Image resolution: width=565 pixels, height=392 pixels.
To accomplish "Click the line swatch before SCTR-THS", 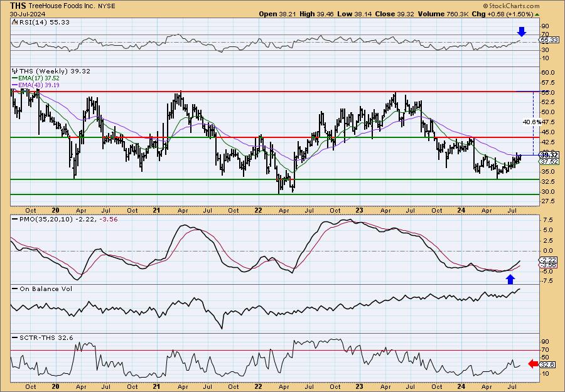I will [15, 337].
